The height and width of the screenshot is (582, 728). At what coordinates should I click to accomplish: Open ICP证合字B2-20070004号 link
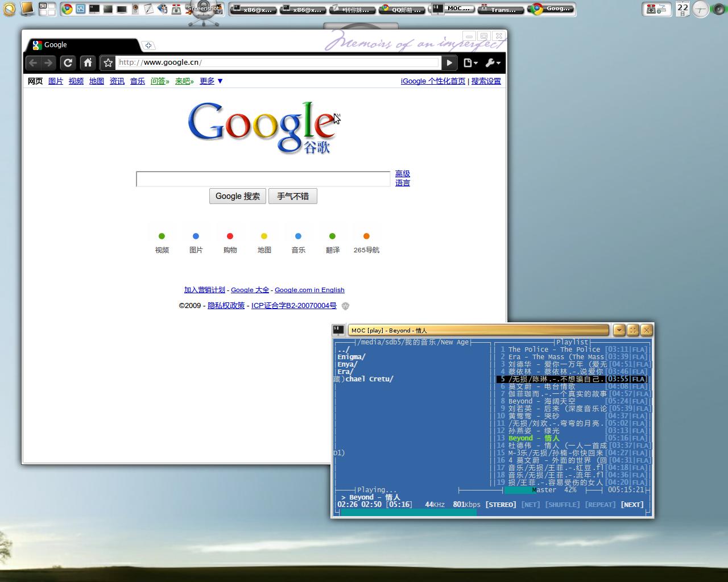pos(294,306)
